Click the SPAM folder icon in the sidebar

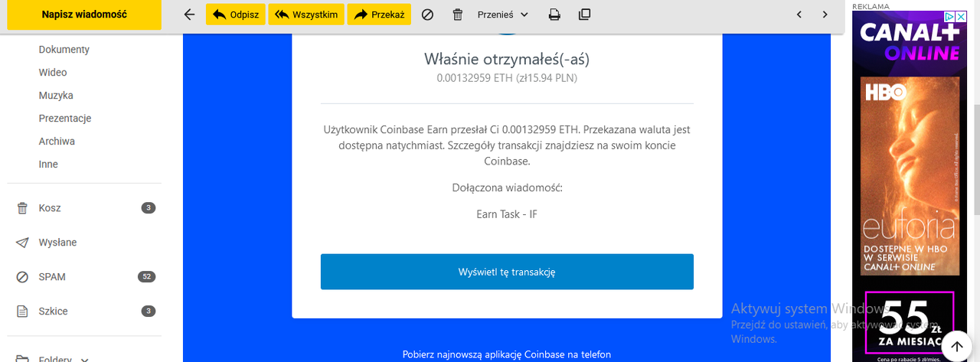tap(22, 277)
